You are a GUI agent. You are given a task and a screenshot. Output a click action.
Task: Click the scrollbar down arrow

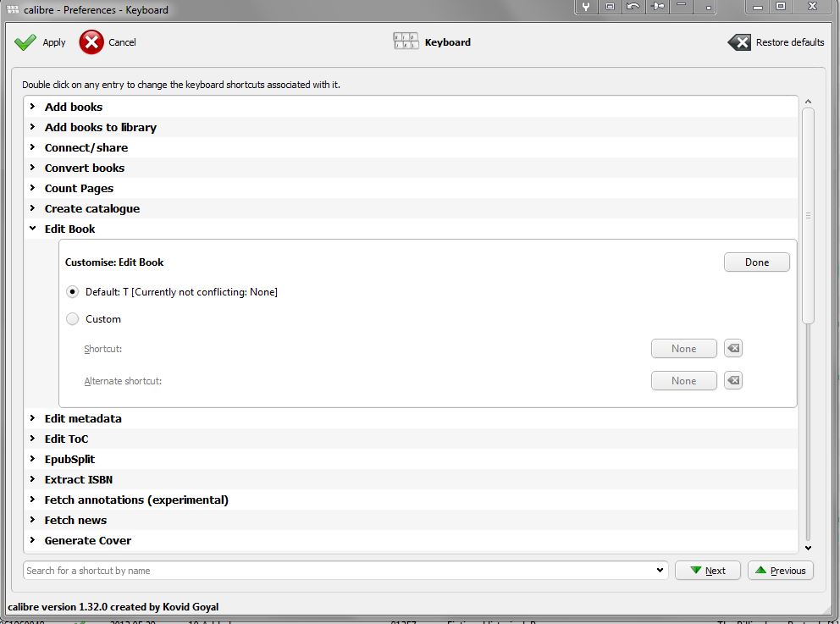click(809, 548)
